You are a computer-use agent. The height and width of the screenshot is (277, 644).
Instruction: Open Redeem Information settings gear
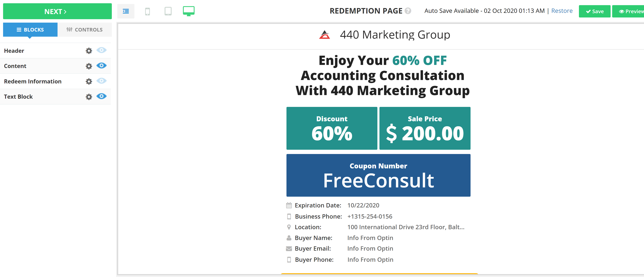[89, 82]
